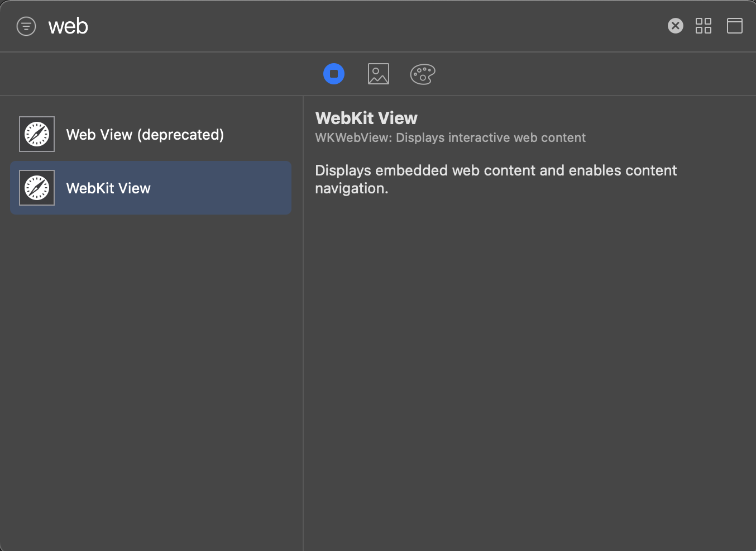Click empty list area below WebKit View
Image resolution: width=756 pixels, height=551 pixels.
151,363
